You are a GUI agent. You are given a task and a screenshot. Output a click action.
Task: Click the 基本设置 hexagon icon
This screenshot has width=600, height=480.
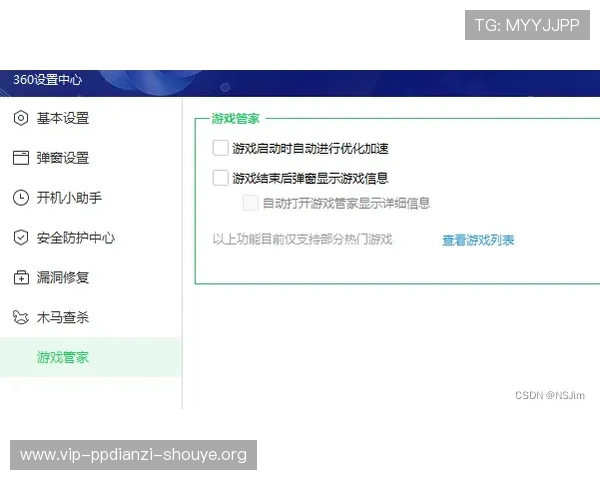click(x=21, y=118)
